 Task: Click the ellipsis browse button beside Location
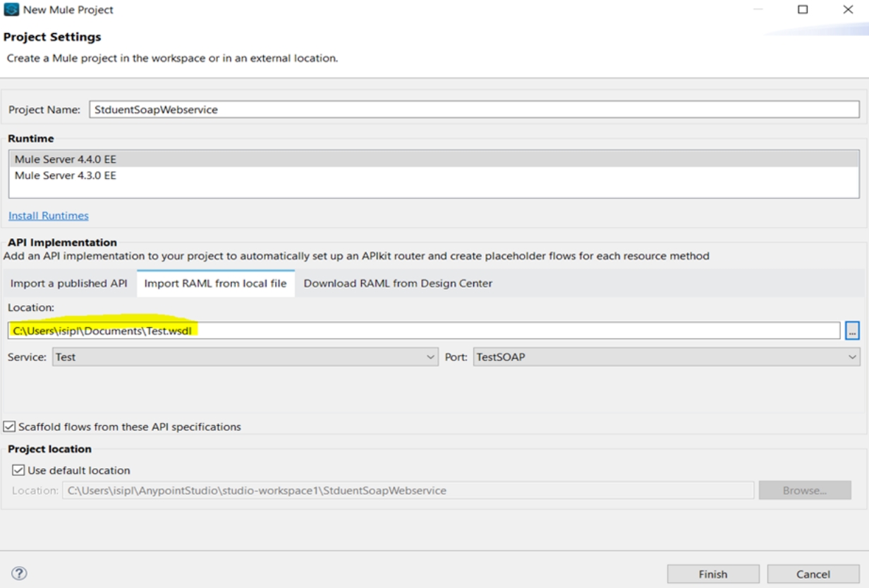pos(852,330)
